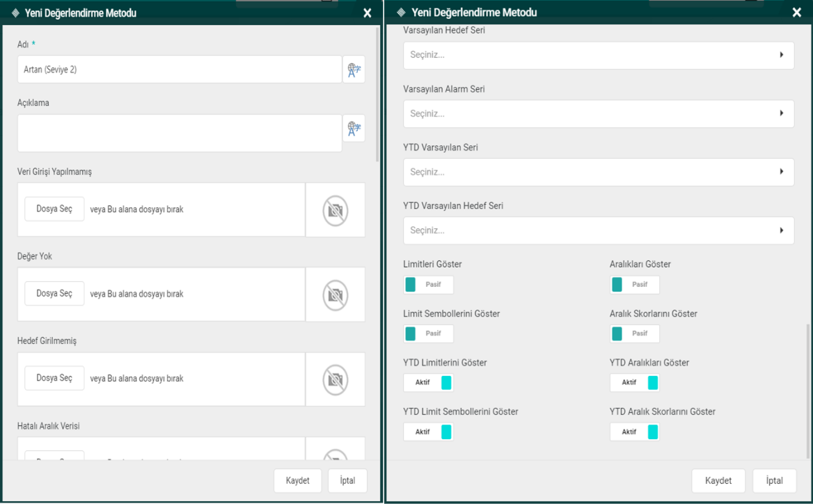Screen dimensions: 813x504
Task: Click the right dialog's vertical scrollbar
Action: pyautogui.click(x=808, y=390)
